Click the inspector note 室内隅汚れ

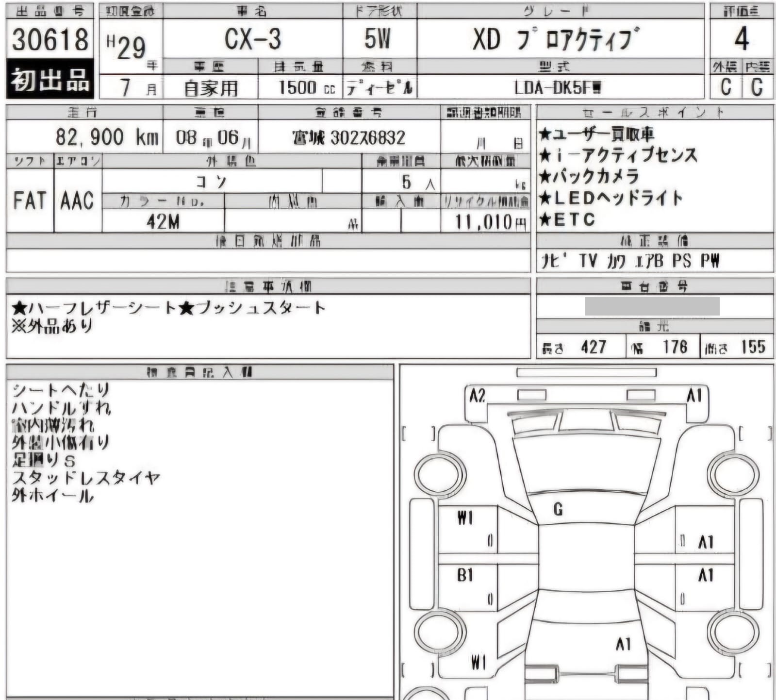click(x=53, y=425)
